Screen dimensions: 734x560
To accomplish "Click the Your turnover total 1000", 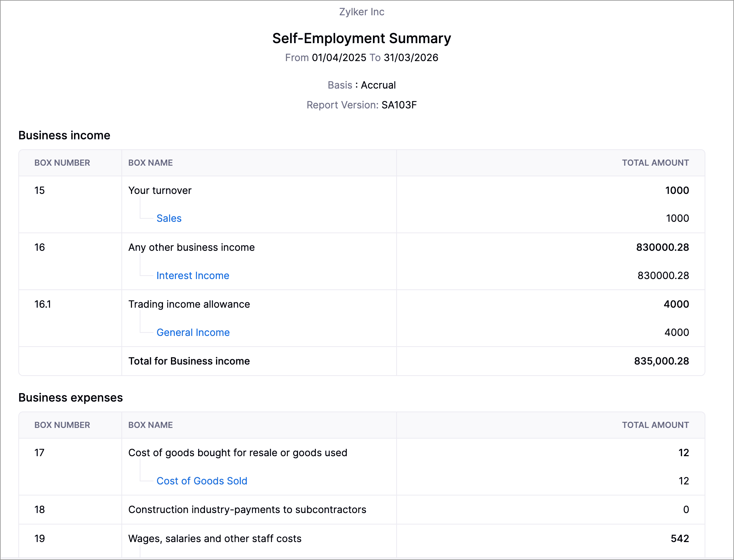I will click(677, 190).
